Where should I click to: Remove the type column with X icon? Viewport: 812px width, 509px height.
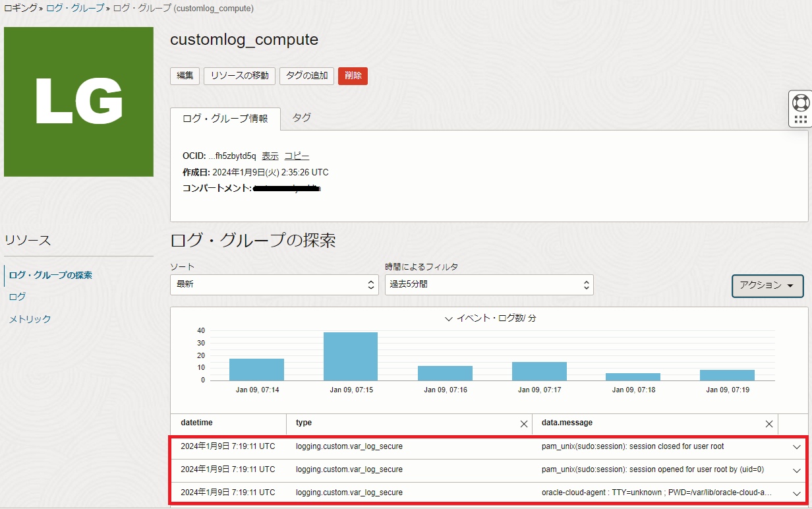tap(524, 424)
